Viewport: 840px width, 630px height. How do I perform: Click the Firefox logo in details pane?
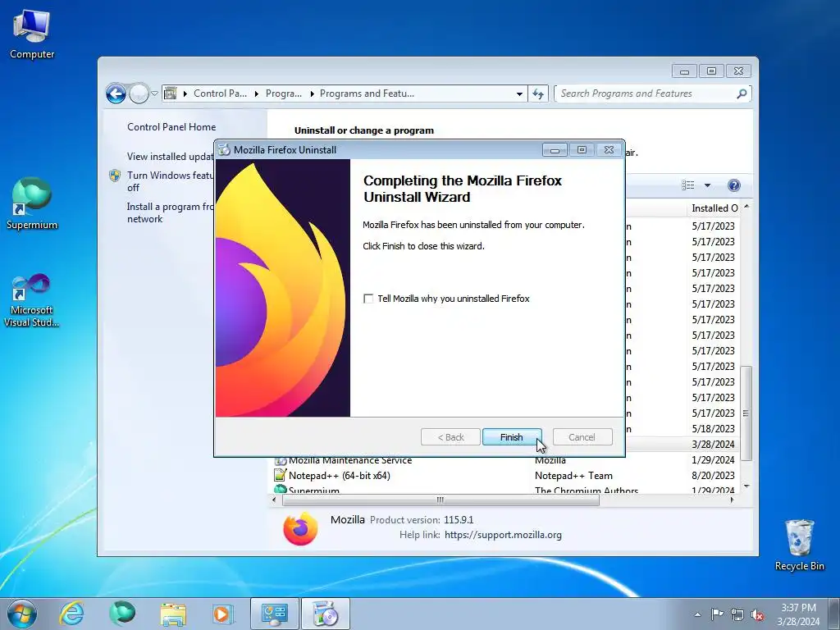[x=300, y=528]
